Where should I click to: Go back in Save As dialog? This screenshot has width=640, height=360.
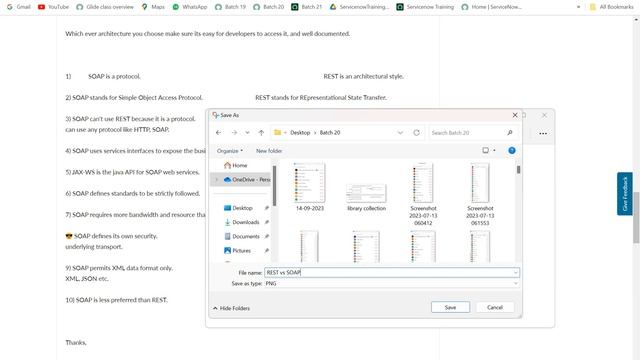click(218, 133)
